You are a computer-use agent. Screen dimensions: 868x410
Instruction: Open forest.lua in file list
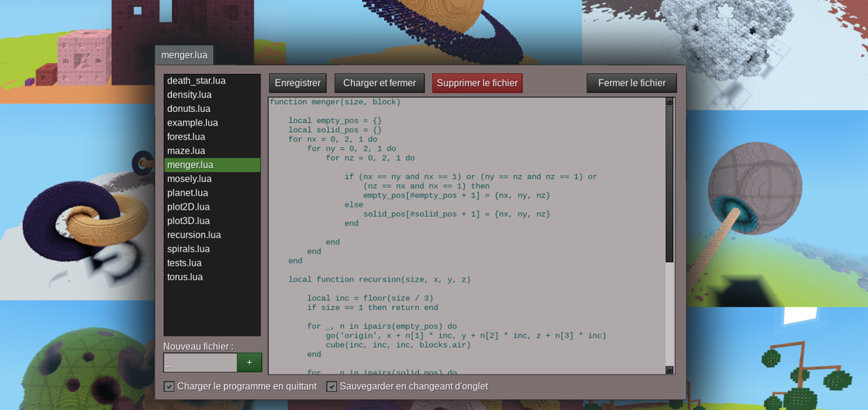pyautogui.click(x=212, y=136)
